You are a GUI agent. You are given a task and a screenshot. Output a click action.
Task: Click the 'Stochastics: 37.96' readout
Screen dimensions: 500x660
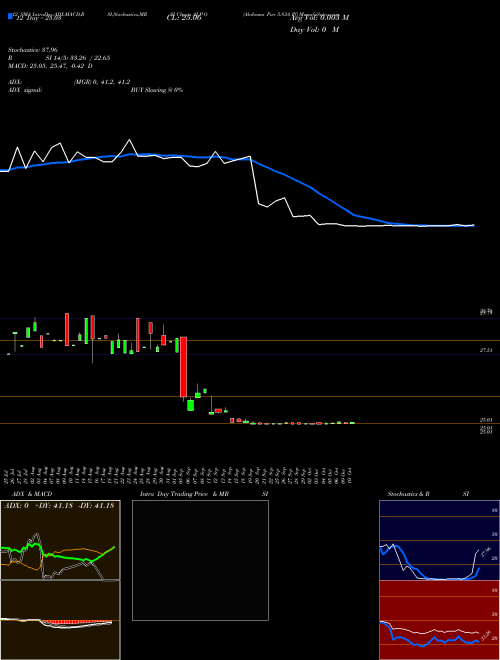(x=32, y=50)
